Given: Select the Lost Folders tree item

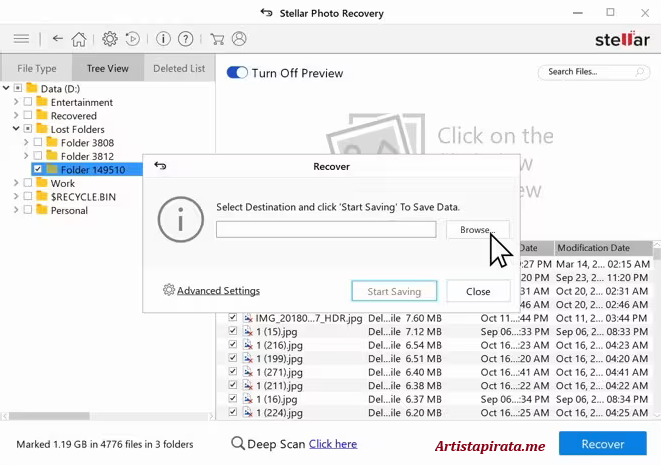Looking at the screenshot, I should [x=78, y=129].
